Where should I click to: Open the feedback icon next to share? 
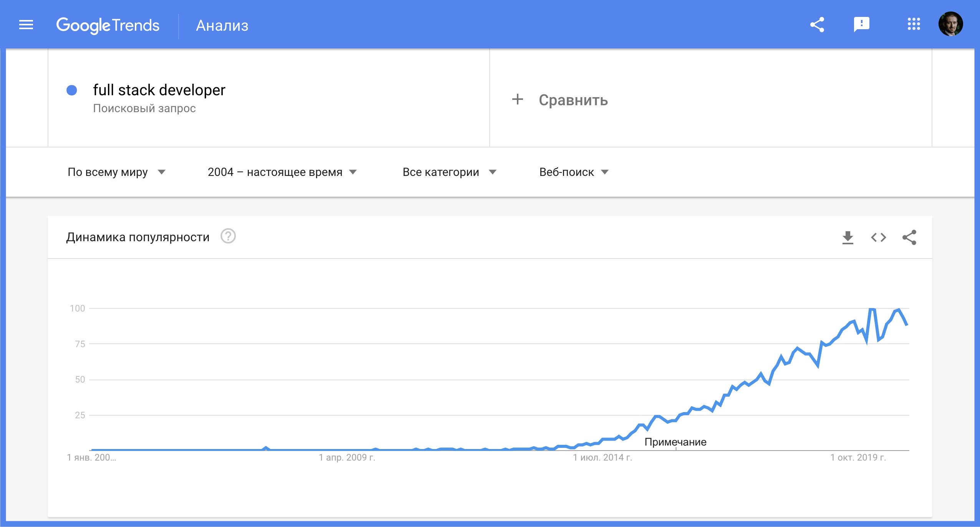pyautogui.click(x=862, y=25)
